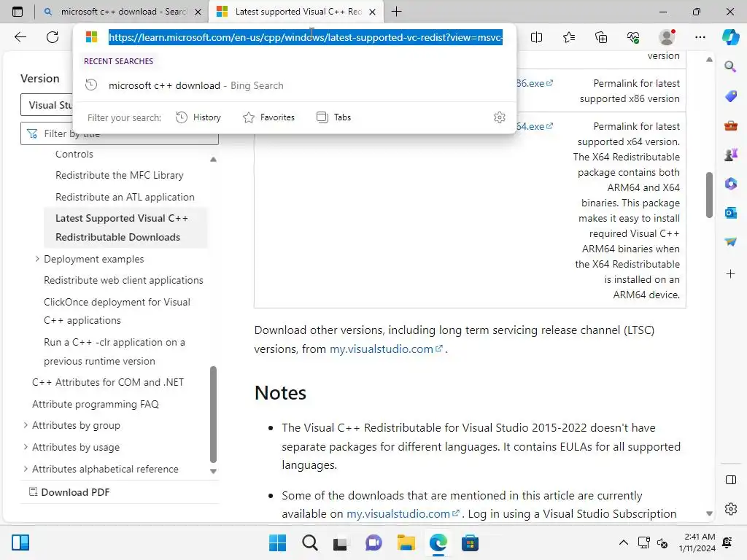Click Download PDF button
The height and width of the screenshot is (560, 747).
click(x=69, y=492)
